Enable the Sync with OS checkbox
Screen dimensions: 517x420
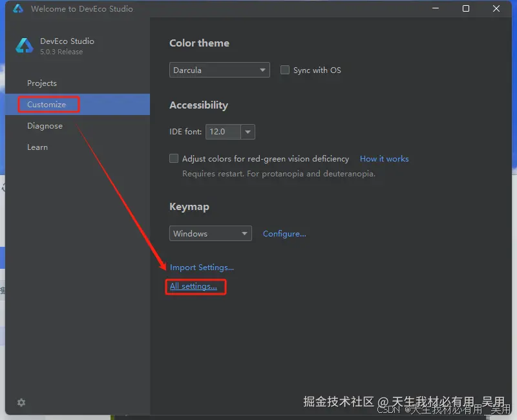(x=285, y=70)
